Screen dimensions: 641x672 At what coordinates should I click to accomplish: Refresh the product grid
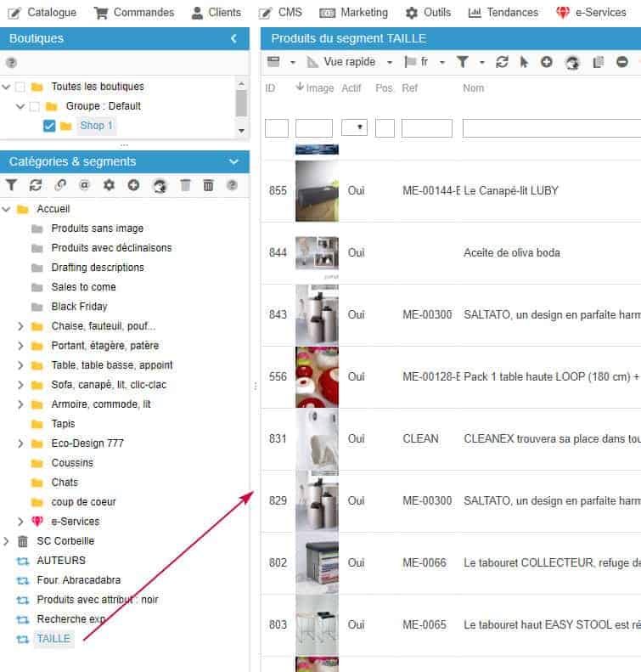tap(502, 62)
